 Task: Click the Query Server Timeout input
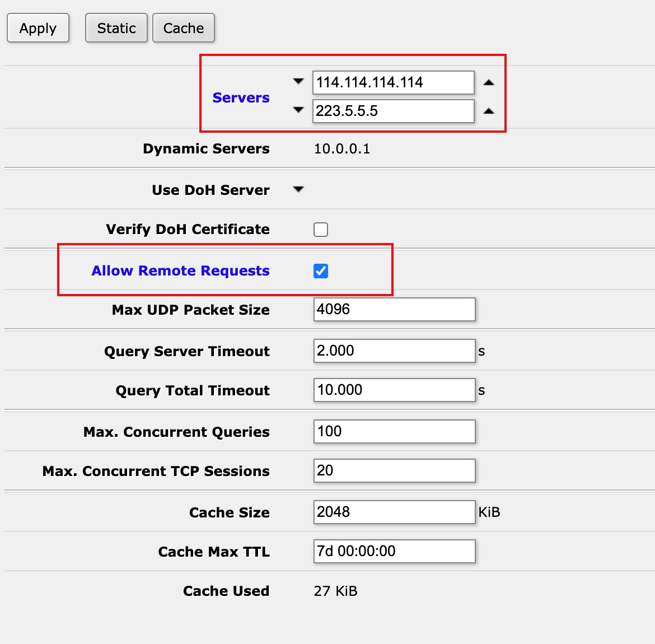(x=394, y=351)
